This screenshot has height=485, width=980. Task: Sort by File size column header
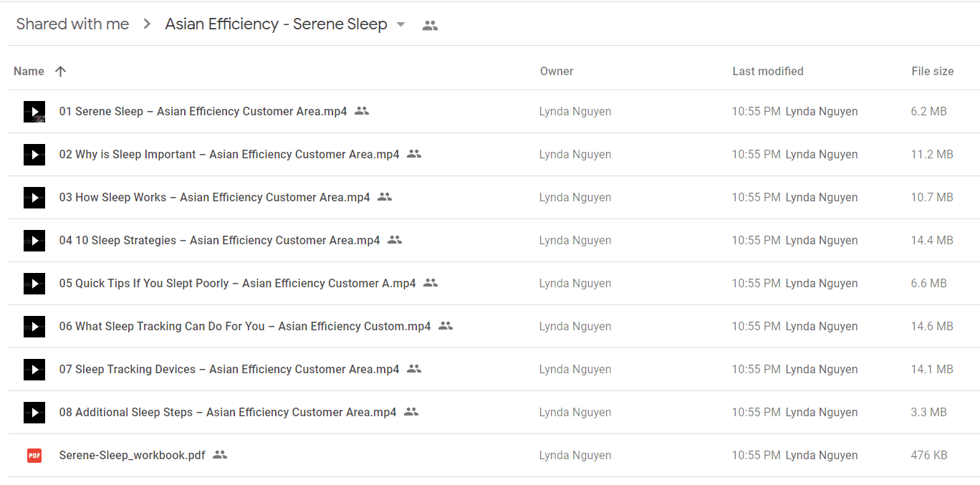(933, 71)
